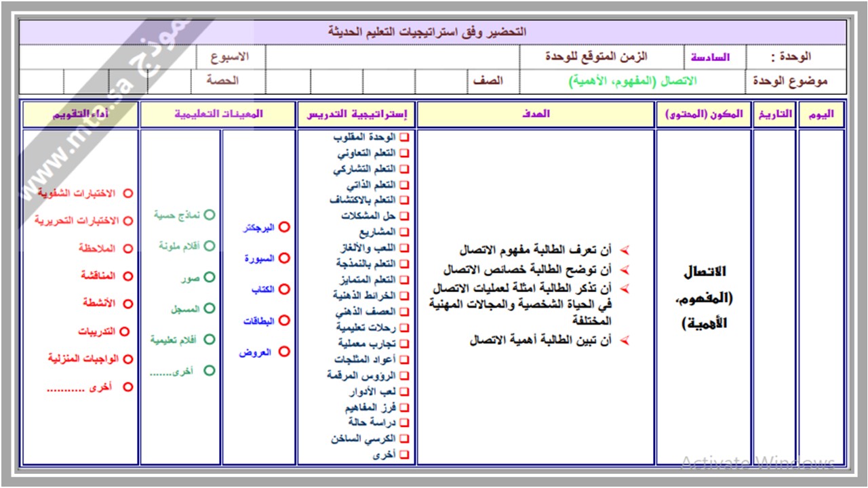Click the الهدف column header
Viewport: 868px width, 488px height.
[536, 115]
